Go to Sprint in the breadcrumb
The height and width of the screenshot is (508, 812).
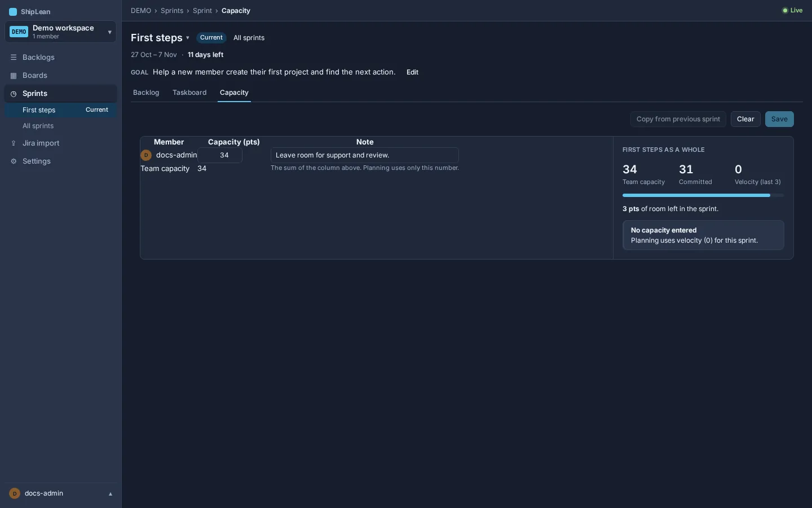pyautogui.click(x=202, y=11)
